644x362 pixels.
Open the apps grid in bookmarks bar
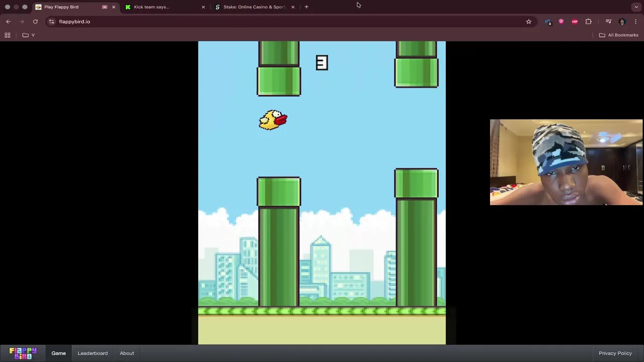(x=8, y=35)
